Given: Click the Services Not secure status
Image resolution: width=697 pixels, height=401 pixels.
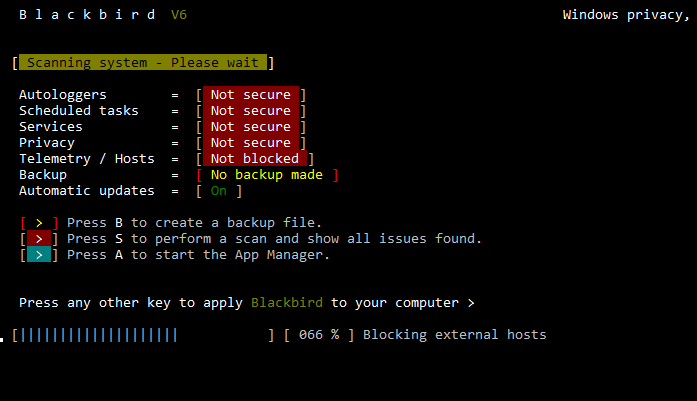Looking at the screenshot, I should point(251,126).
